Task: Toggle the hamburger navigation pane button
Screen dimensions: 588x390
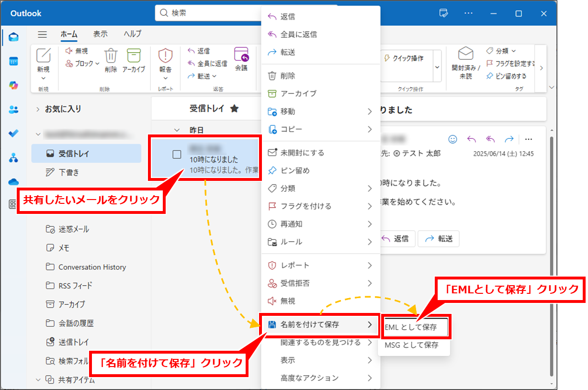Action: [43, 34]
